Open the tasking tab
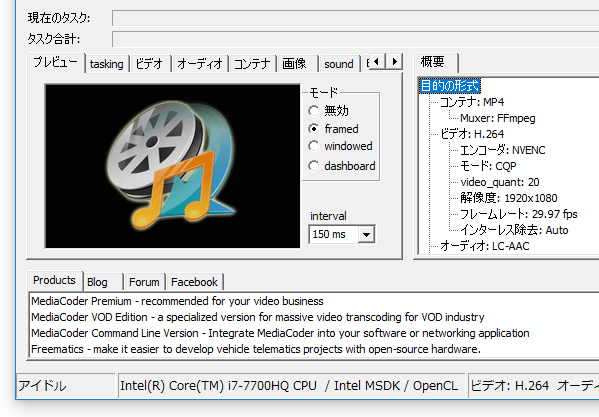Image resolution: width=599 pixels, height=417 pixels. coord(107,64)
